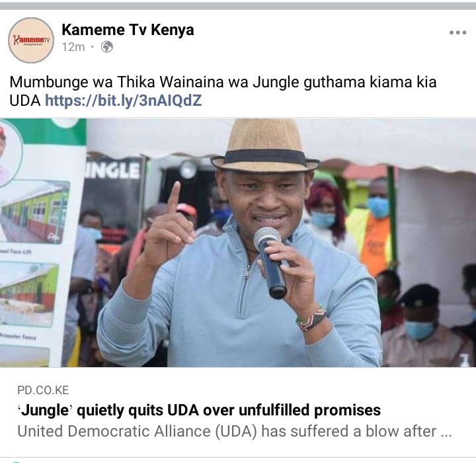Tap the man's straw hat in photo

pos(265,146)
